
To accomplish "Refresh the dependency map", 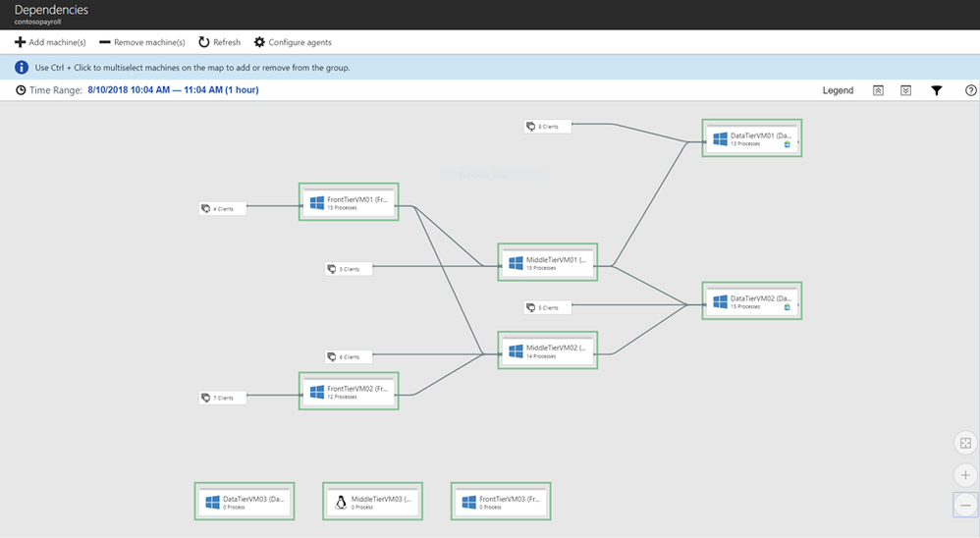I will (x=219, y=42).
